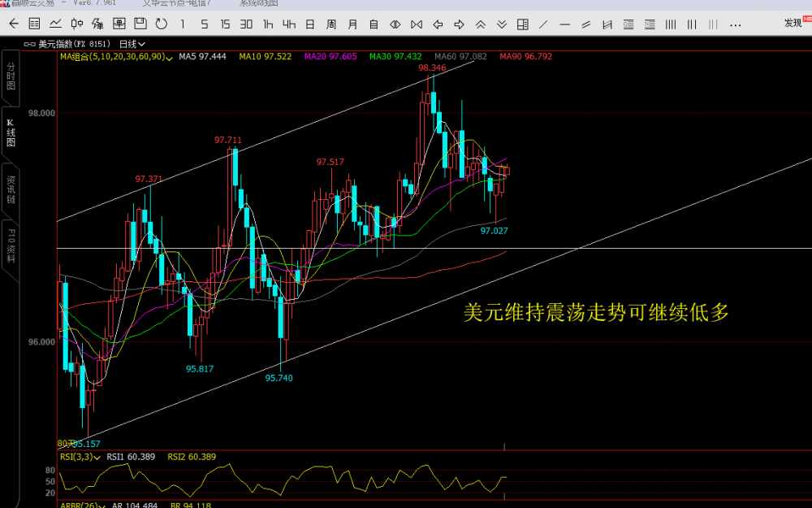Select the diagonal trend line drawing tool
812x508 pixels.
click(544, 24)
